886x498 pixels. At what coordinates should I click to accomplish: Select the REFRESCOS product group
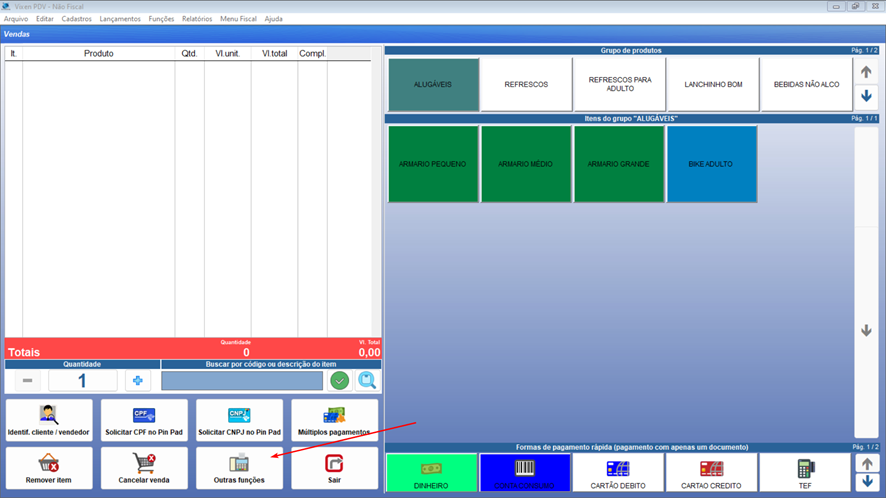tap(526, 85)
